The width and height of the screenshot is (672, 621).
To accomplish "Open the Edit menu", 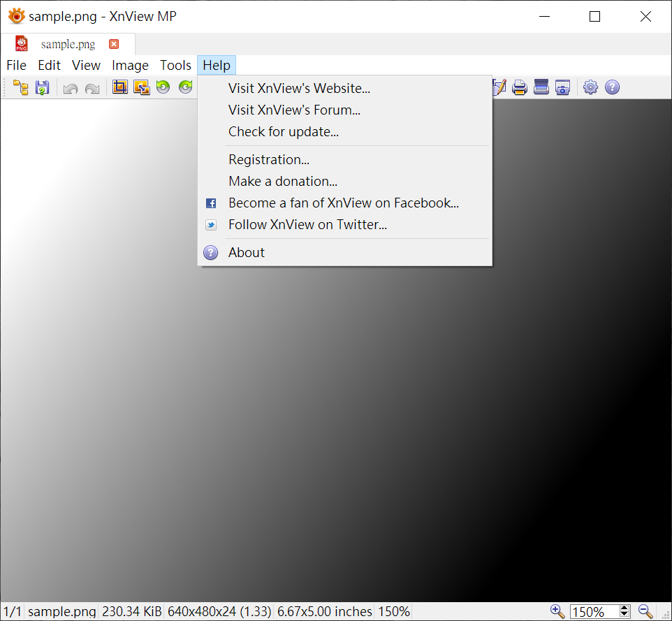I will [50, 65].
